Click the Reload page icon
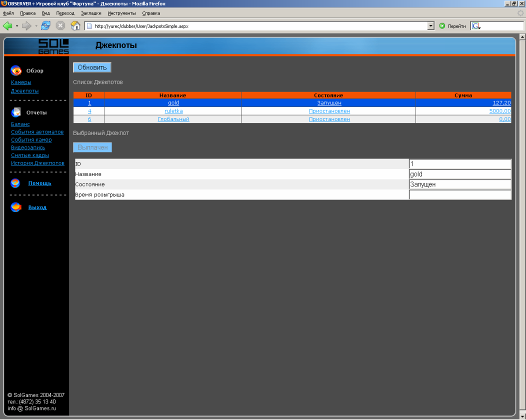The height and width of the screenshot is (420, 526). click(x=46, y=26)
